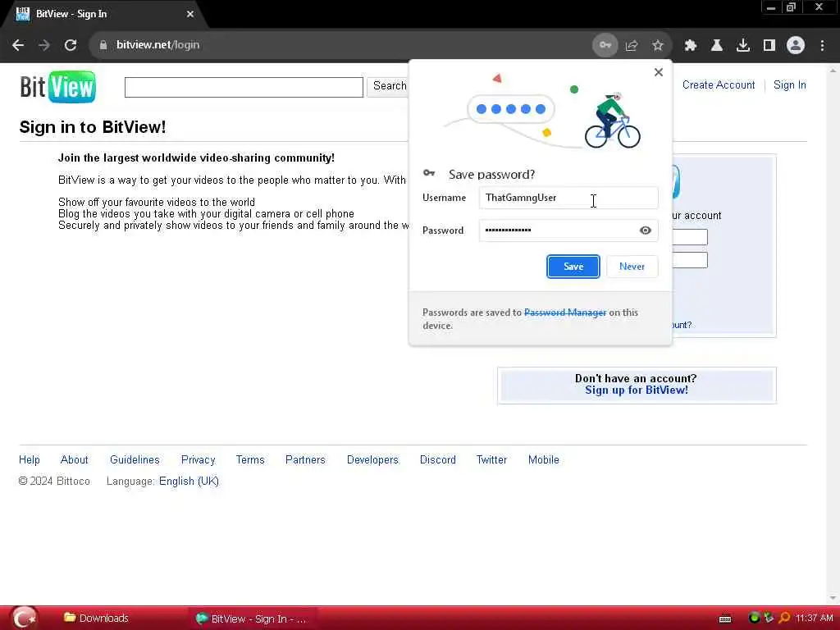The width and height of the screenshot is (840, 630).
Task: Switch to Downloads folder in taskbar
Action: [x=97, y=619]
